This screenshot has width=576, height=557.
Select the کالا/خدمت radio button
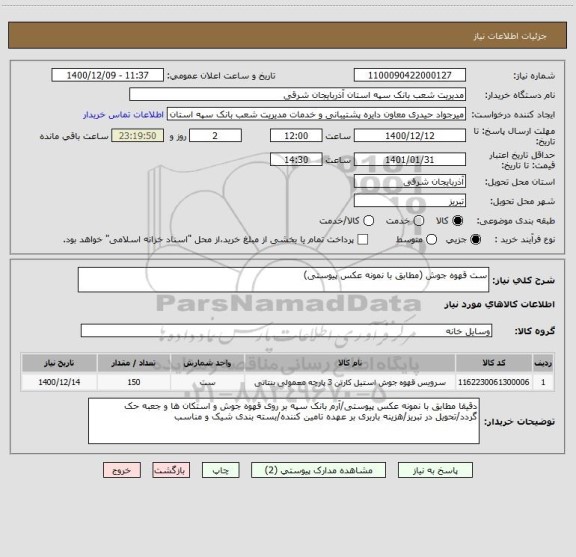pyautogui.click(x=368, y=221)
